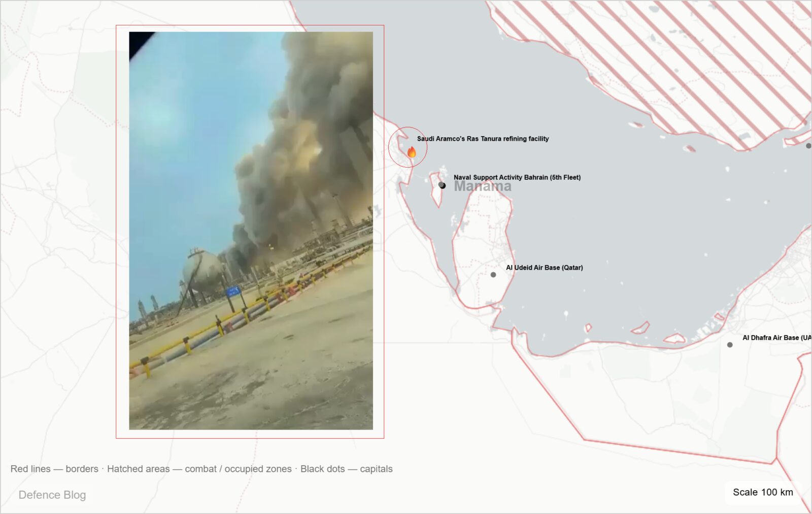Click the map legend about red lines

(201, 469)
